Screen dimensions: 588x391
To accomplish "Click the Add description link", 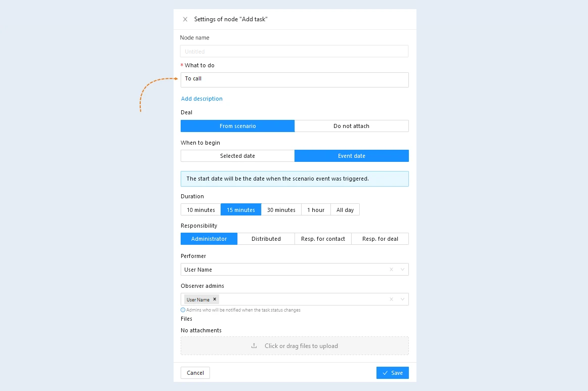I will (x=202, y=99).
